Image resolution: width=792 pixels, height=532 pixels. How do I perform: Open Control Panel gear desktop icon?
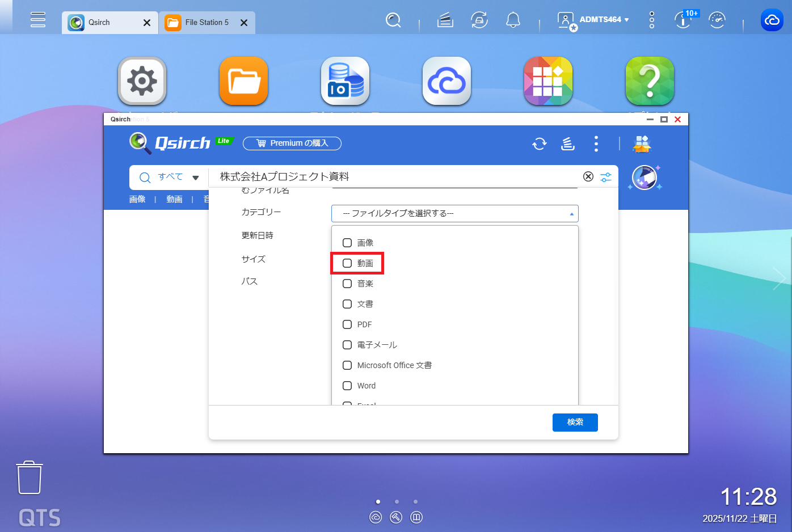pos(142,81)
